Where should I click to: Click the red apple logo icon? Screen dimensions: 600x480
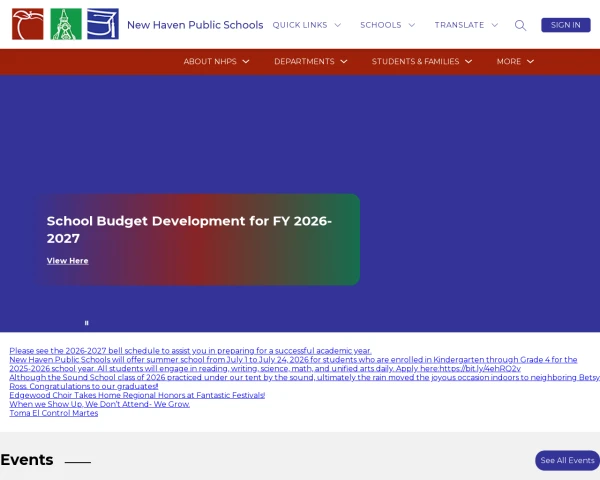(28, 24)
